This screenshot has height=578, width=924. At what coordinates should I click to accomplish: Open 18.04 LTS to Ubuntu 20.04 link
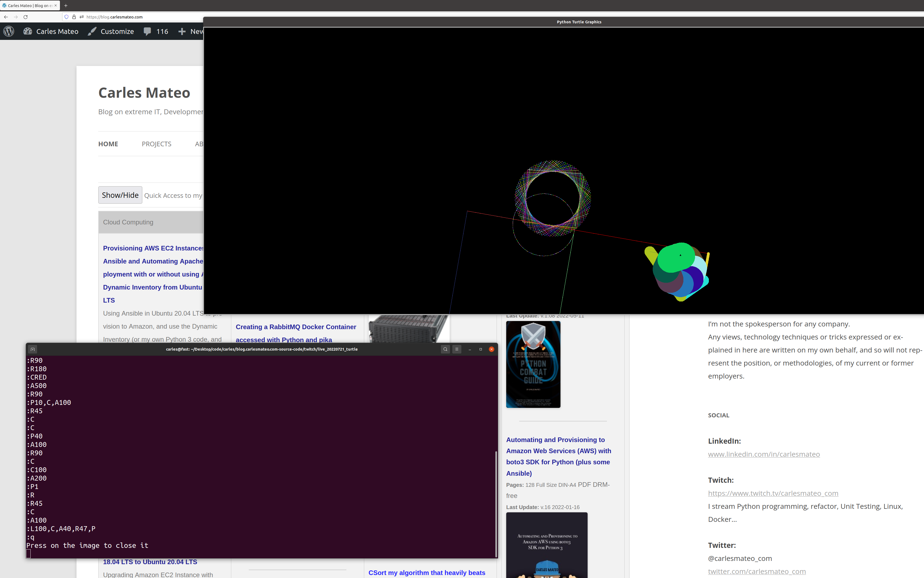click(150, 562)
